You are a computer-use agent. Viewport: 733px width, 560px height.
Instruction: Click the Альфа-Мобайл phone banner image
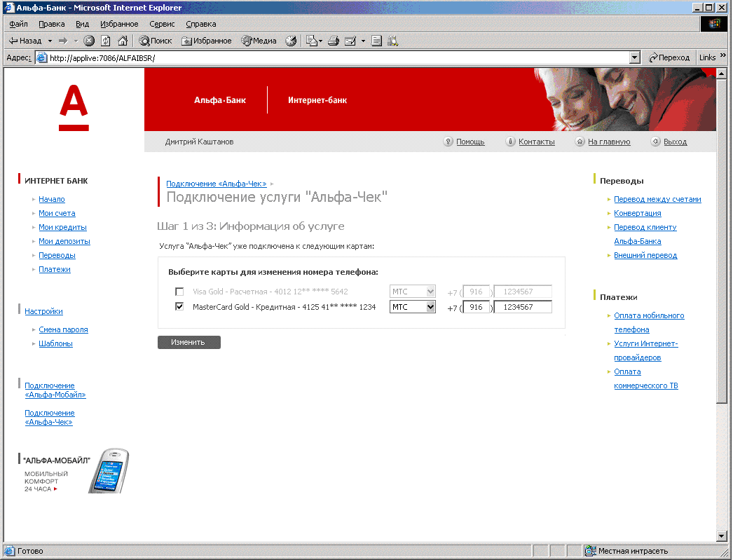point(109,471)
